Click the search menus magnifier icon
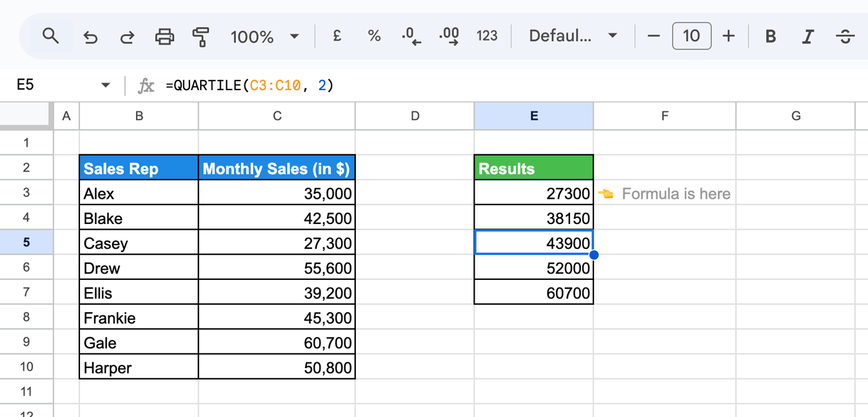The height and width of the screenshot is (417, 868). click(x=51, y=36)
